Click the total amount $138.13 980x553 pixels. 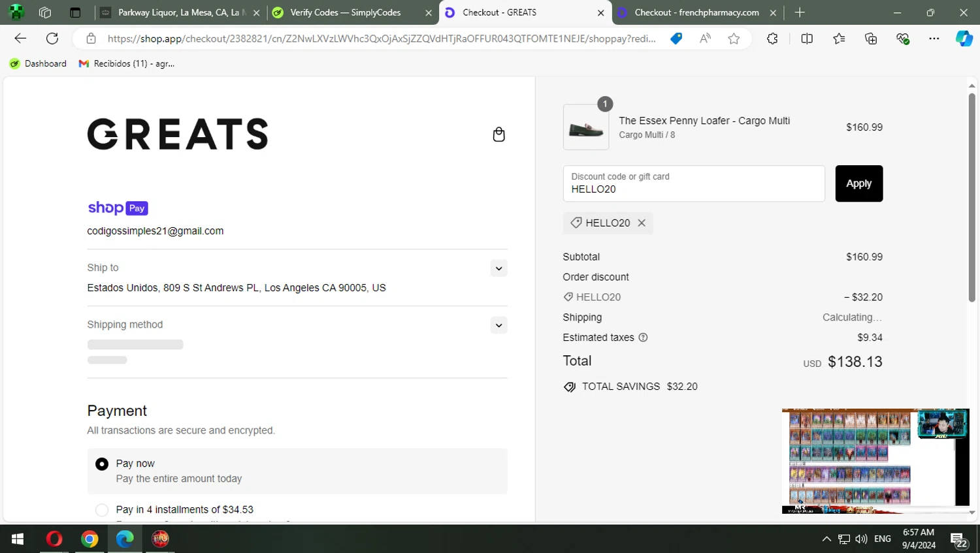coord(855,362)
